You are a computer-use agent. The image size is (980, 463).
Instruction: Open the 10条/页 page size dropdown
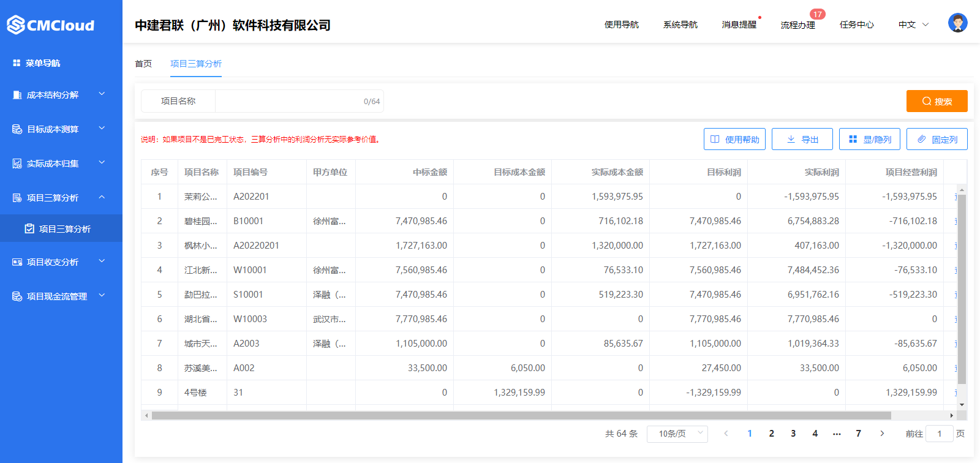[x=677, y=434]
